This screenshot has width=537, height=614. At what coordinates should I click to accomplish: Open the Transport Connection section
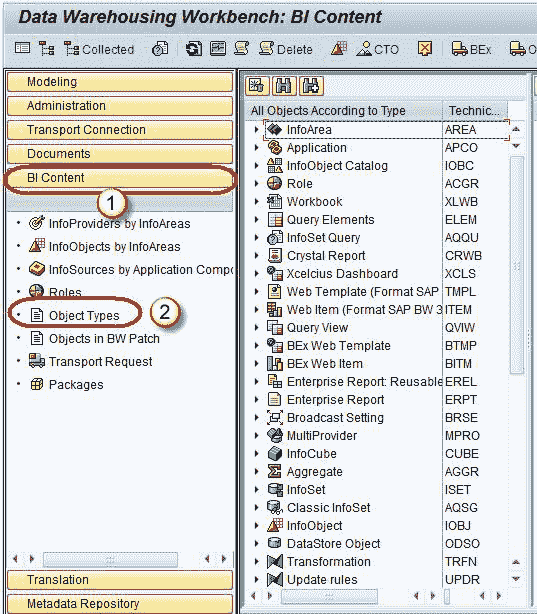click(x=120, y=130)
